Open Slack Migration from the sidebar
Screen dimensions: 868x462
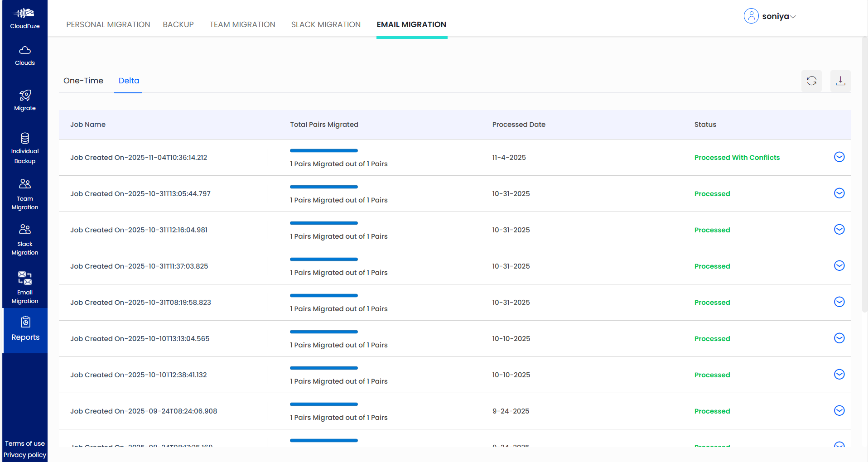pos(24,239)
